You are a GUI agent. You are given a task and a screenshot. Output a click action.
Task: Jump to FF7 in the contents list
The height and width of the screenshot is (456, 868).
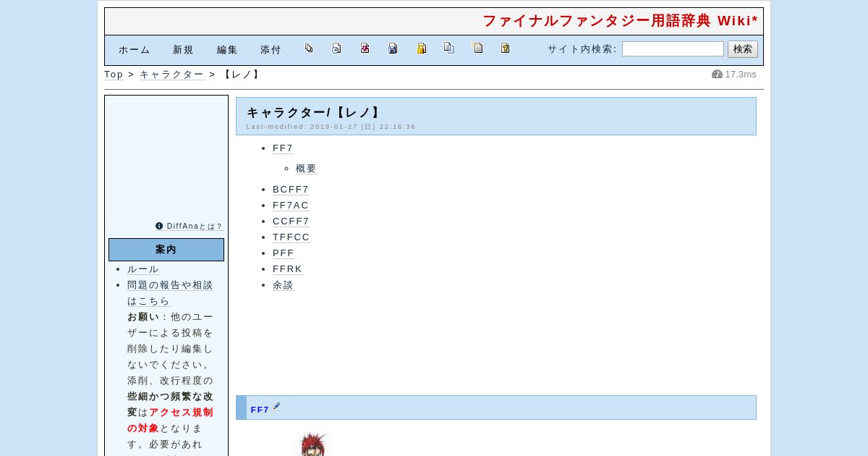coord(283,148)
